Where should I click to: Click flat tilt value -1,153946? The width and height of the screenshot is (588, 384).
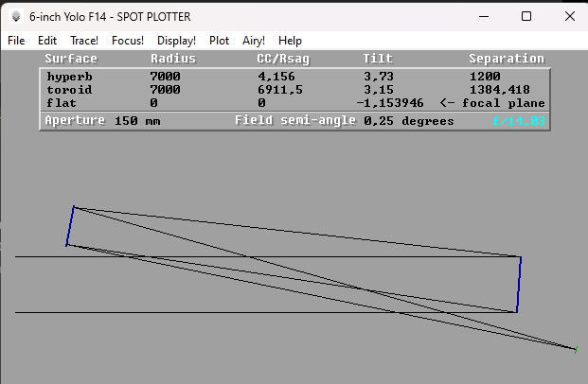point(390,103)
